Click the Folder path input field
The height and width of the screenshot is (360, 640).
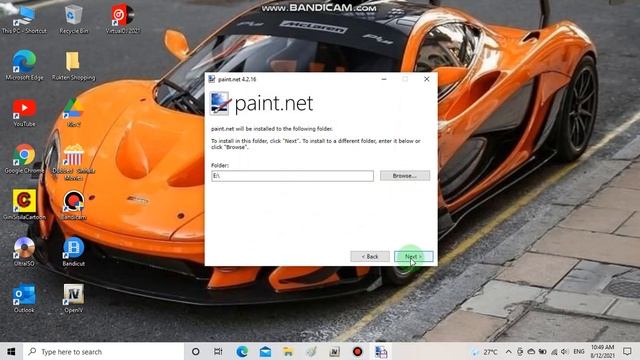[292, 176]
